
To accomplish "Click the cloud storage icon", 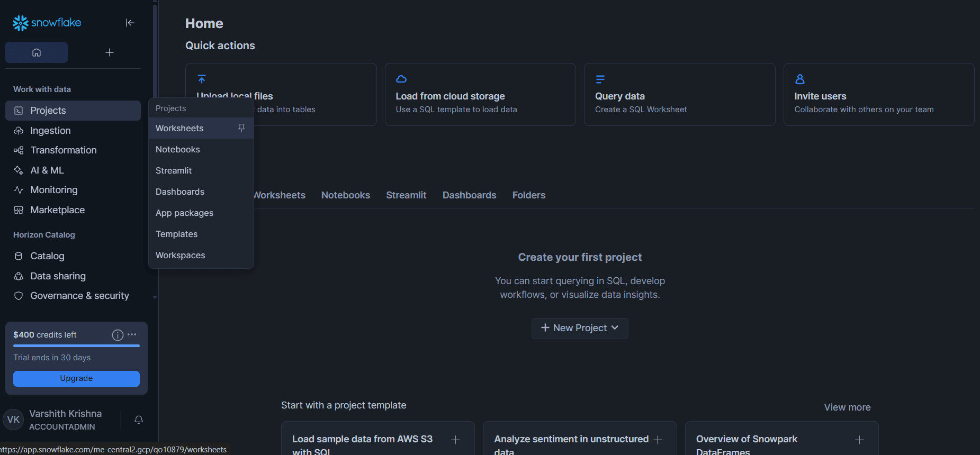I will 401,79.
